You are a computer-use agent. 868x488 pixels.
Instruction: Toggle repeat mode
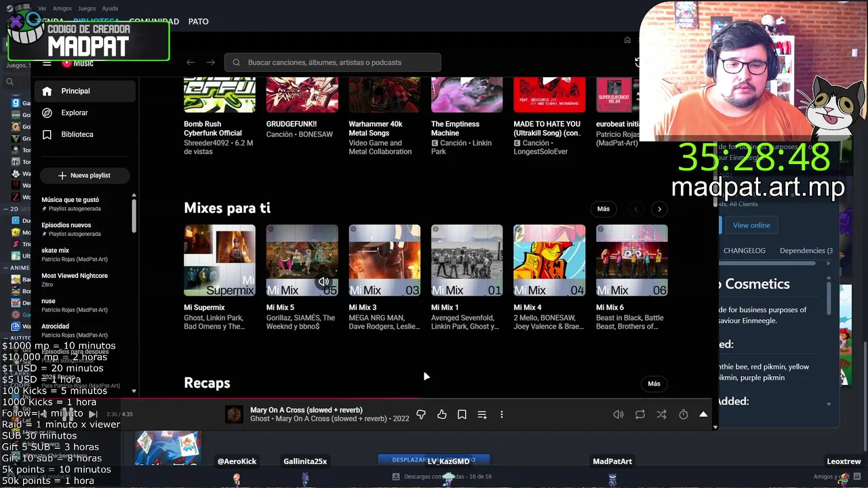coord(640,414)
